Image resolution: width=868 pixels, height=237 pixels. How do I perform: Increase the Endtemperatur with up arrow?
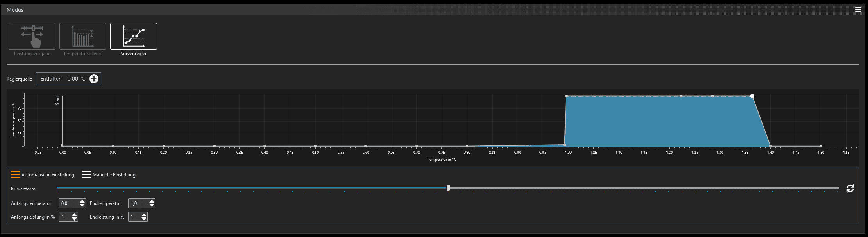[x=152, y=201]
